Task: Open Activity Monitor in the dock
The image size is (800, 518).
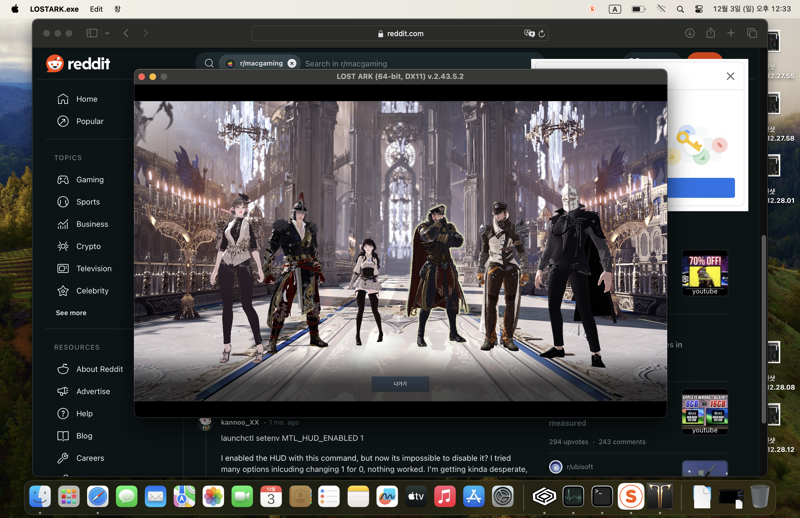Action: coord(573,496)
